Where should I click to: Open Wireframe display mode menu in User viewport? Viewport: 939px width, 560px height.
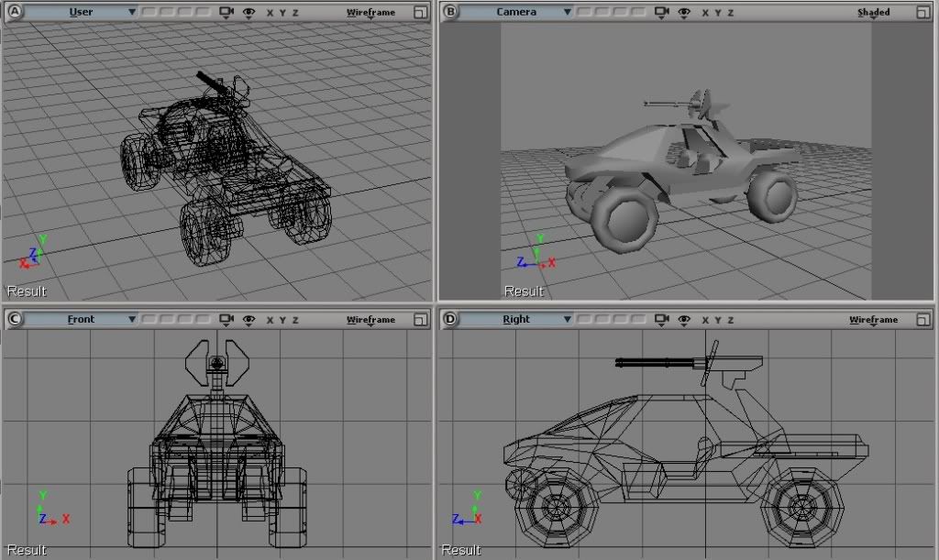click(x=370, y=13)
